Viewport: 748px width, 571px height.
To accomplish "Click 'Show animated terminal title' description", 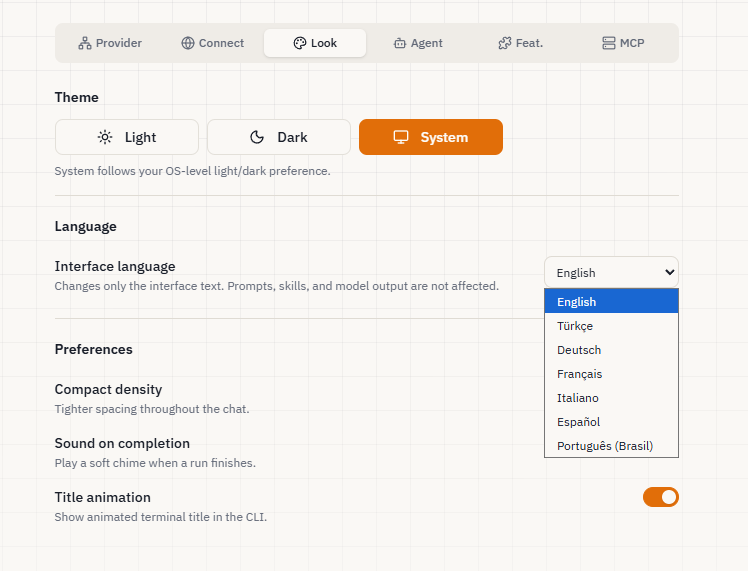I will click(161, 517).
